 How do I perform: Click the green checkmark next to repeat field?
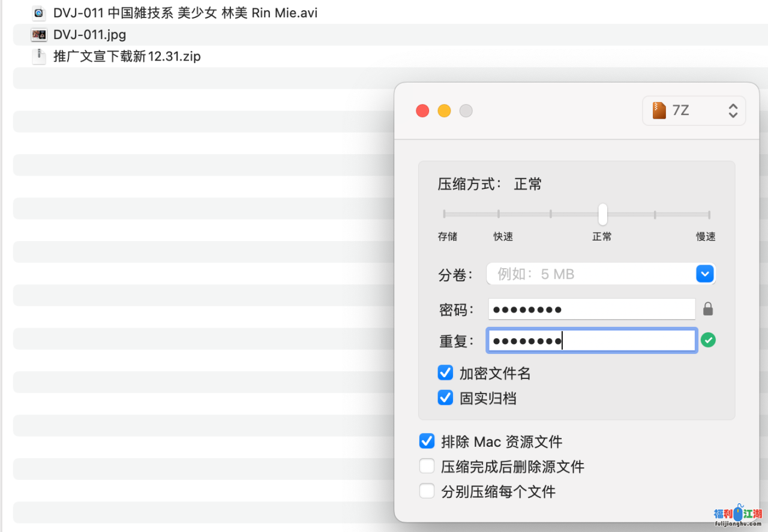(x=708, y=341)
